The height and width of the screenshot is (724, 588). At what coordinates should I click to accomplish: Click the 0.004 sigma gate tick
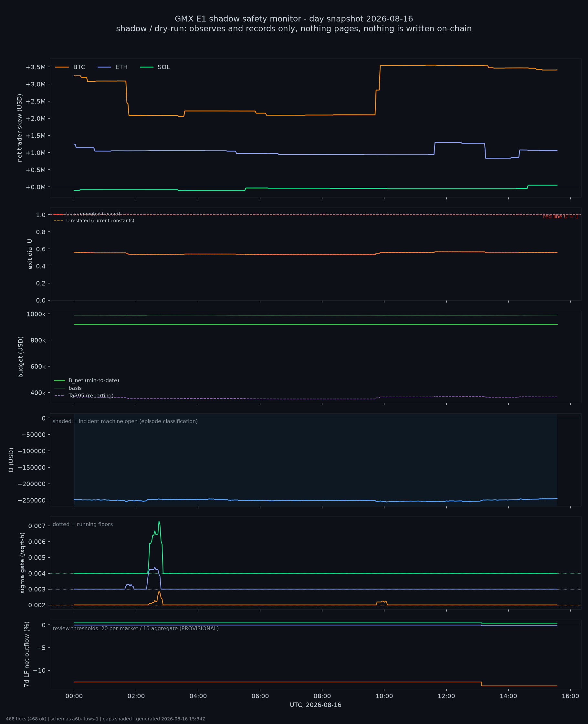coord(37,574)
